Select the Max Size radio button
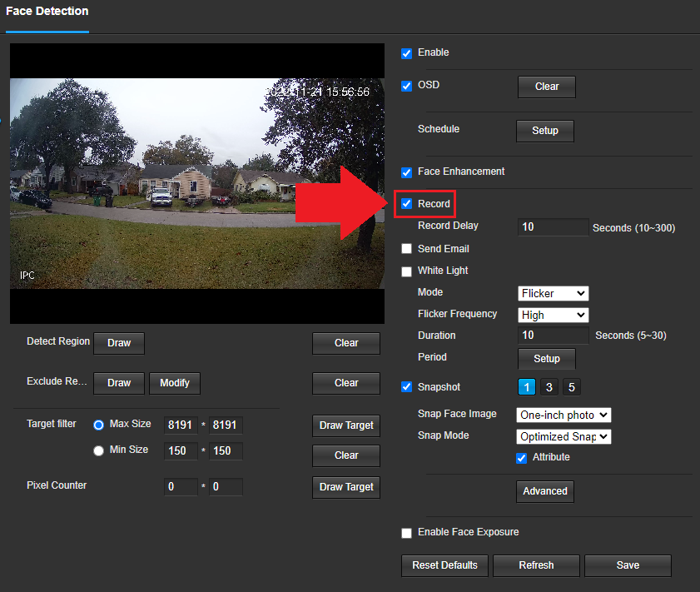 (99, 425)
